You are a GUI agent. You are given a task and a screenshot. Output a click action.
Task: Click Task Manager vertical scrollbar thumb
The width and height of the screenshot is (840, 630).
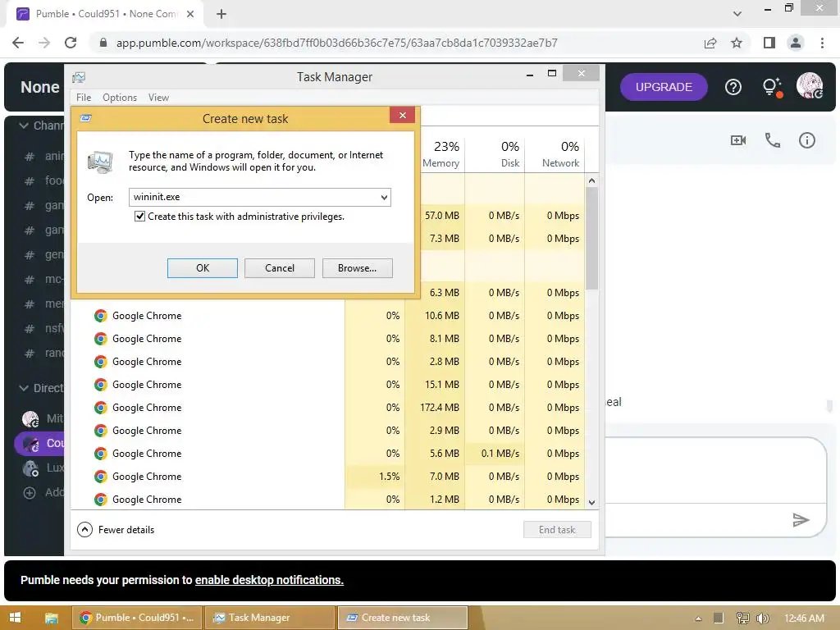[x=591, y=239]
